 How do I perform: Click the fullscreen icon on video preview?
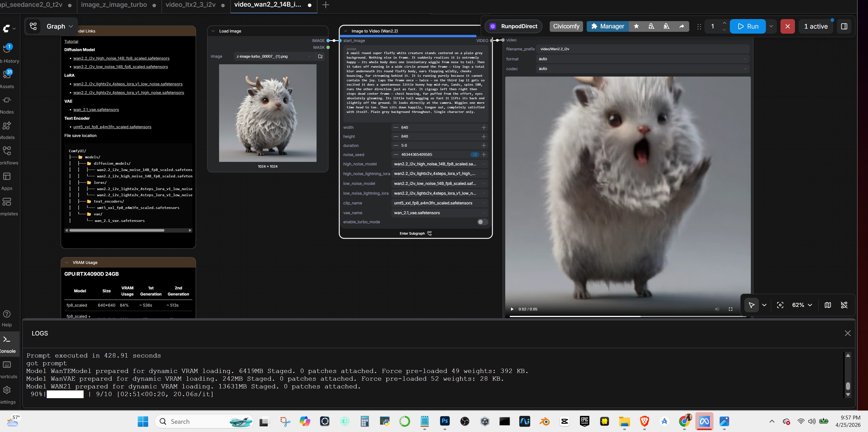coord(731,309)
